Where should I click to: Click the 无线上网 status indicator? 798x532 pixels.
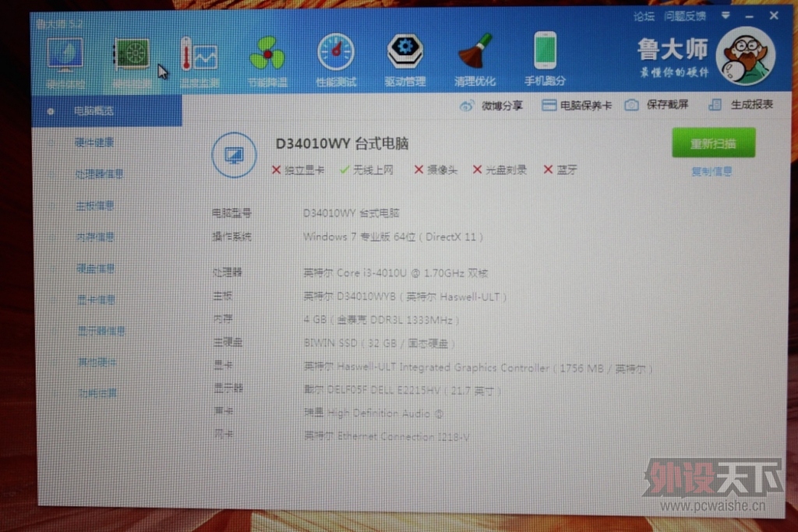click(366, 170)
